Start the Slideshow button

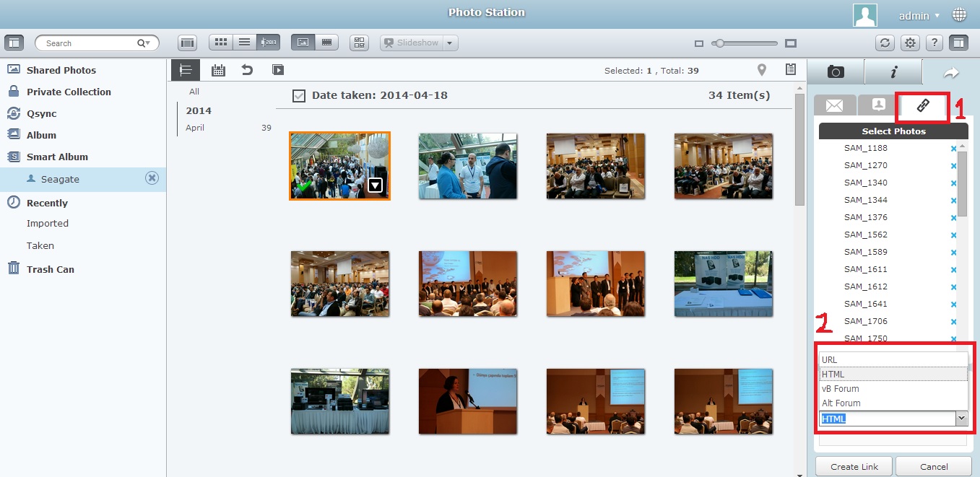(411, 43)
